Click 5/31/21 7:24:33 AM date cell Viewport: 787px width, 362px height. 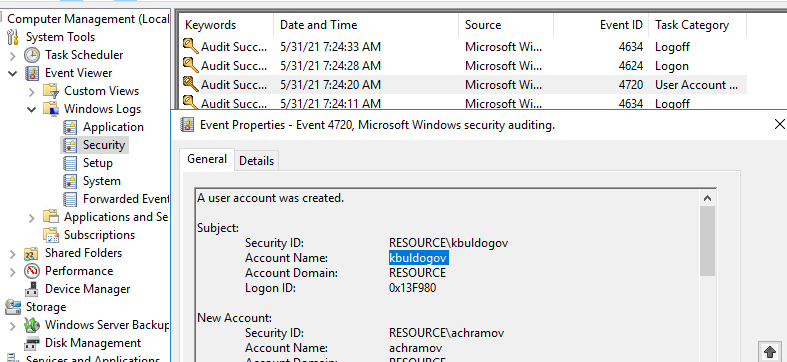[x=330, y=47]
